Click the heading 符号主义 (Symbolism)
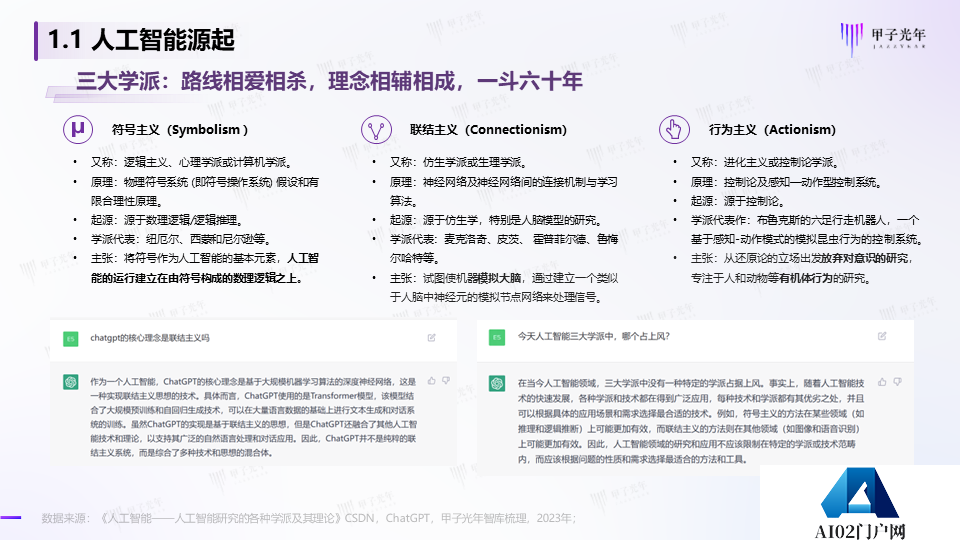 [180, 130]
